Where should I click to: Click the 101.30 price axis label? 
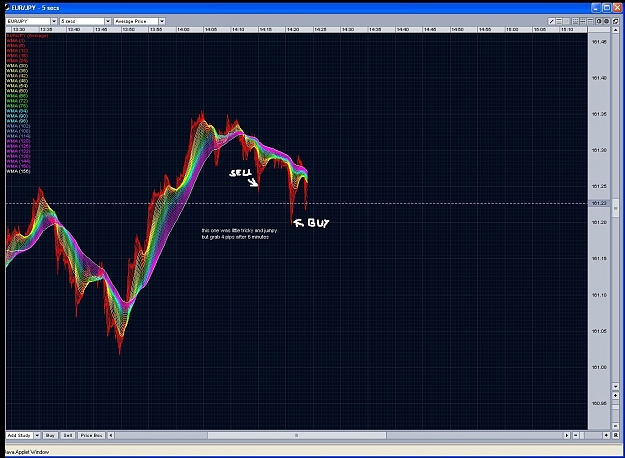point(599,150)
